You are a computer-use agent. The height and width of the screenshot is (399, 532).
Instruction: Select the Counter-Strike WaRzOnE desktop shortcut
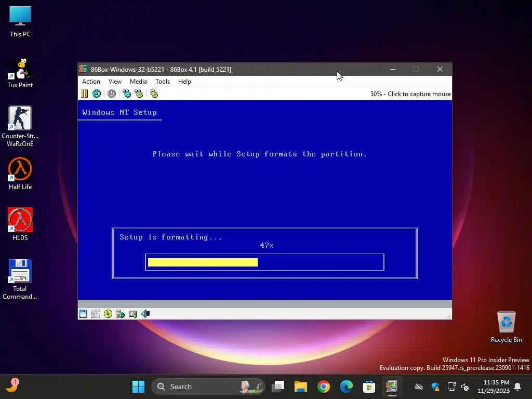(20, 126)
